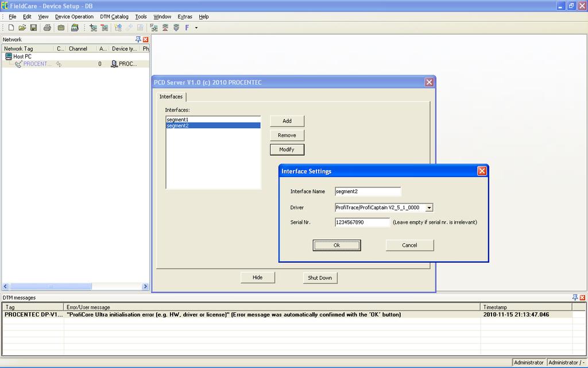Click the Tag column header in DTM messages
Viewport: 588px width, 368px height.
[x=33, y=307]
